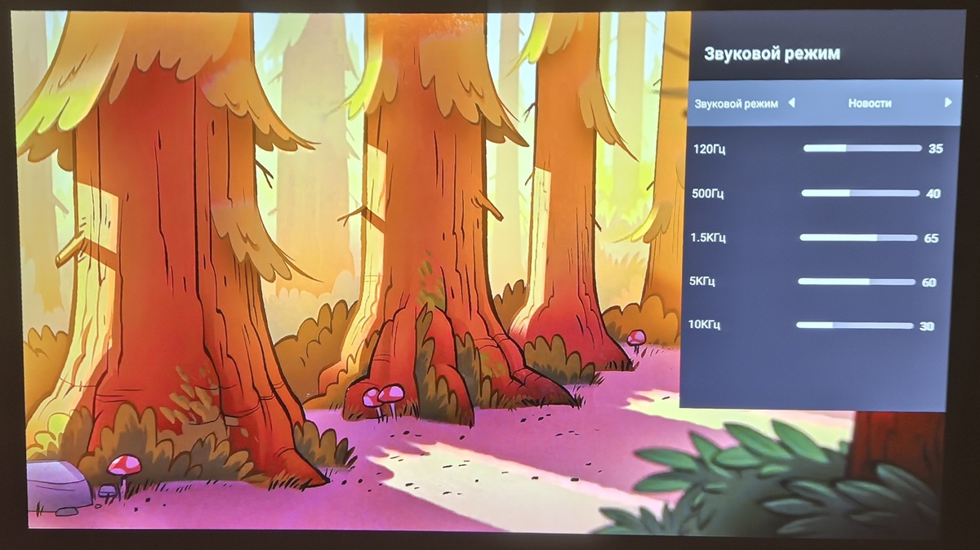Adjust the 10КГц equalizer slider bar
Image resolution: width=980 pixels, height=550 pixels.
854,325
